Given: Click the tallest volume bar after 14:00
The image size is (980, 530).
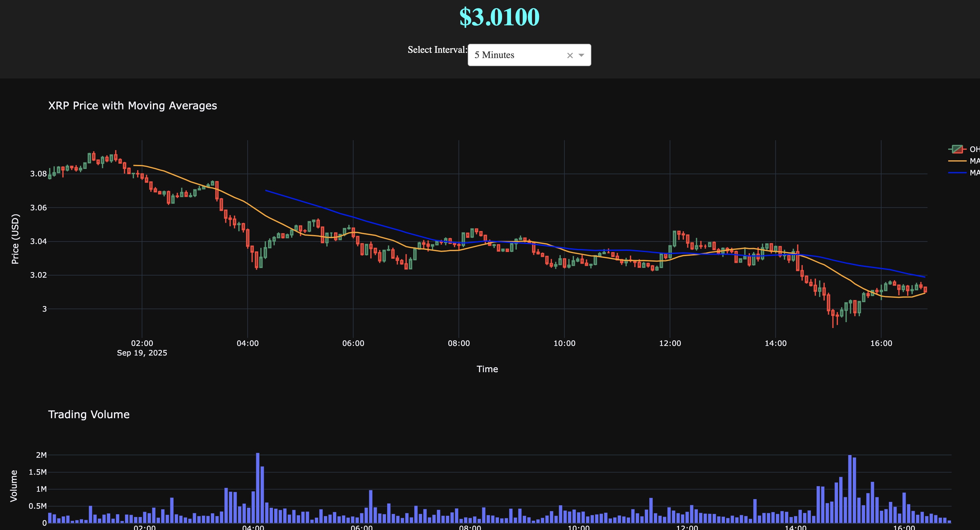Looking at the screenshot, I should [x=850, y=489].
